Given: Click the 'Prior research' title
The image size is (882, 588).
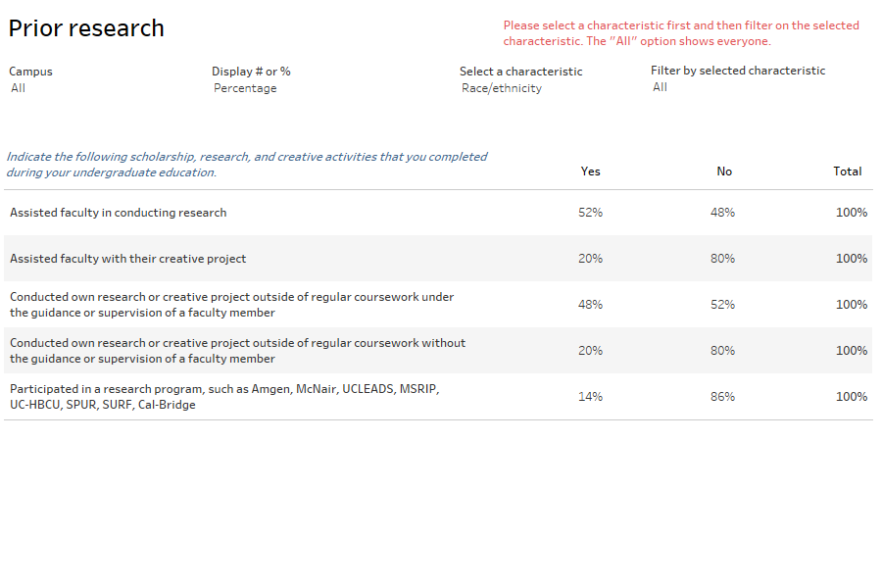Looking at the screenshot, I should coord(86,27).
